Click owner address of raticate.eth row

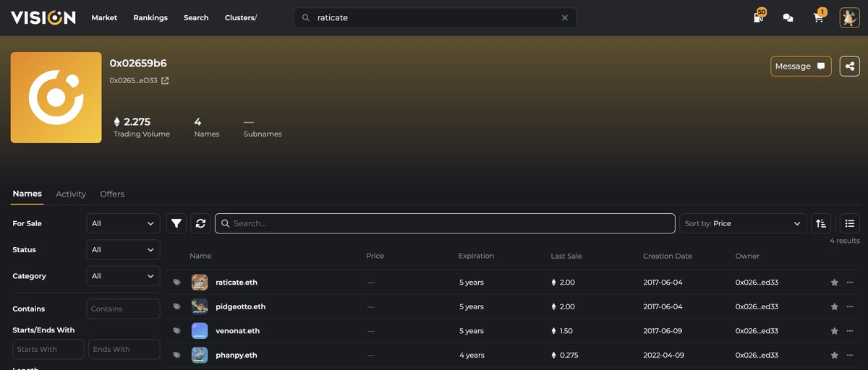tap(757, 283)
